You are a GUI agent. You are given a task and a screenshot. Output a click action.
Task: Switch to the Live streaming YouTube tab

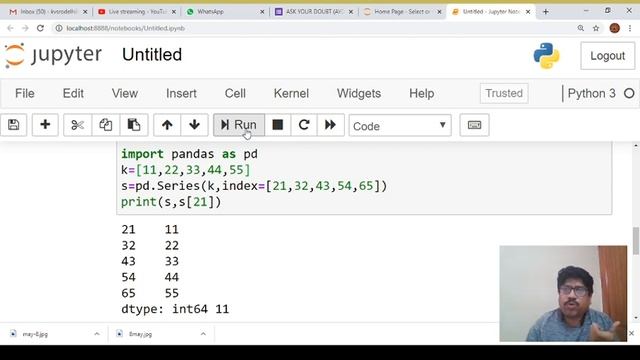(137, 12)
